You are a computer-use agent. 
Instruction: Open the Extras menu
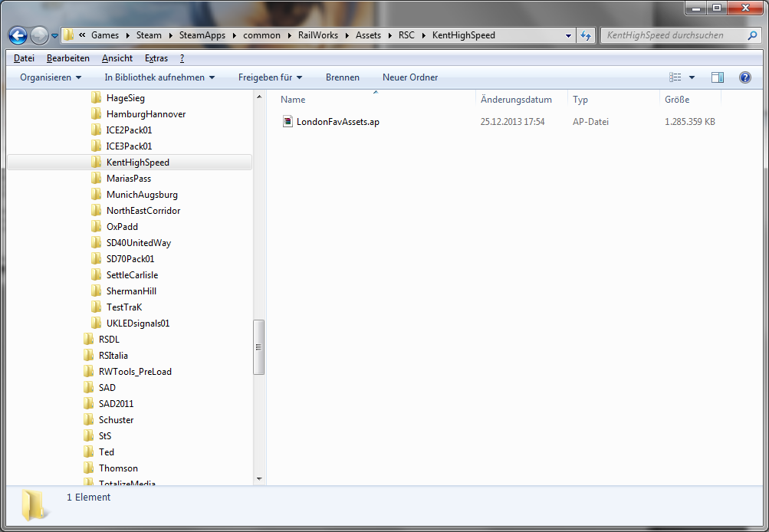click(156, 57)
